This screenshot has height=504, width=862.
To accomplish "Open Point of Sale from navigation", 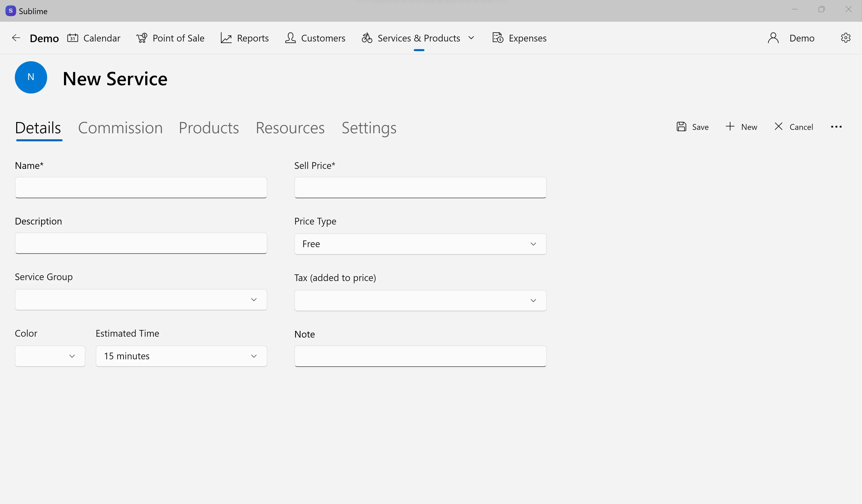I will tap(178, 38).
